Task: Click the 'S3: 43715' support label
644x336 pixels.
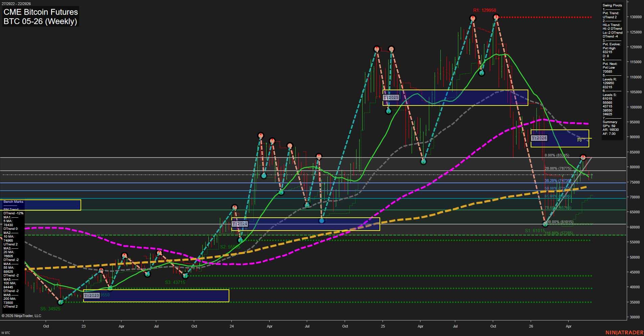Action: (x=175, y=282)
